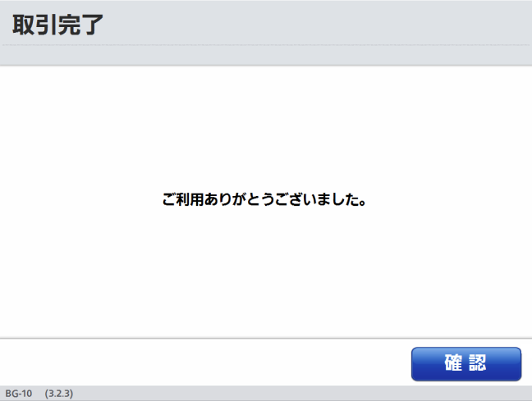Click the footer area left of 確認 button
Image resolution: width=532 pixels, height=401 pixels.
click(x=205, y=362)
